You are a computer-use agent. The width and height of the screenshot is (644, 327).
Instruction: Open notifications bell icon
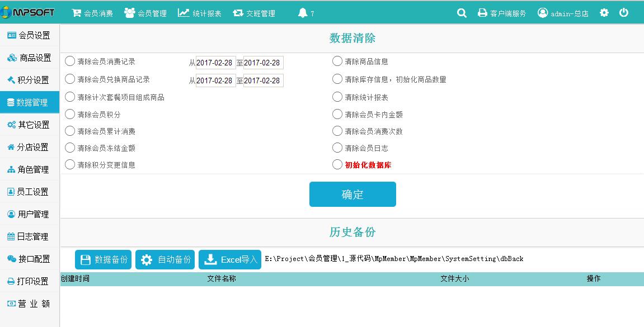point(303,13)
